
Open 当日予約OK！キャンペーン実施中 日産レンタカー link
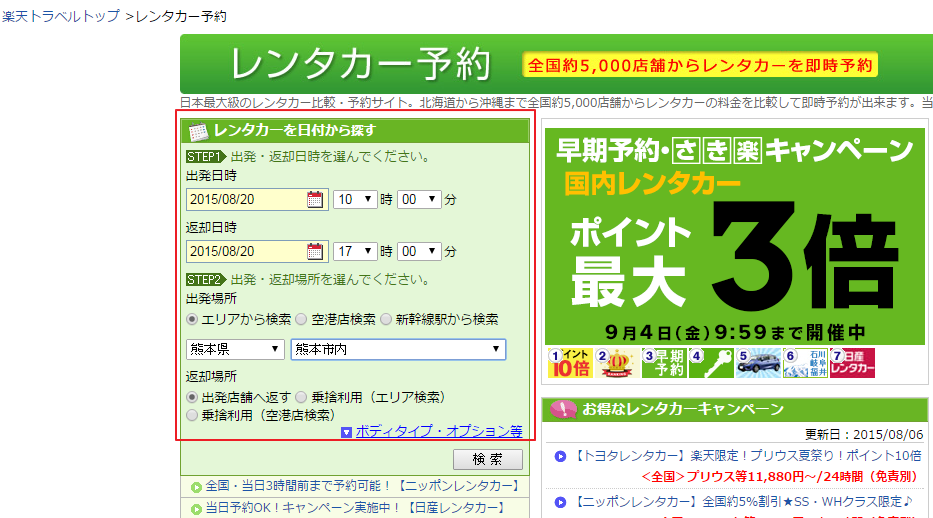pos(355,508)
